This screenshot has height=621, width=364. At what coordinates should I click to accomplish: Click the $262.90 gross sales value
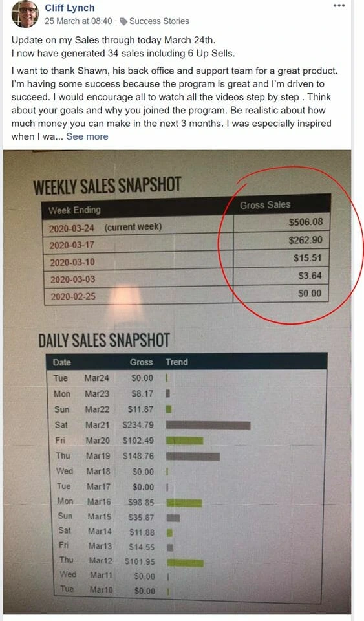[x=305, y=240]
